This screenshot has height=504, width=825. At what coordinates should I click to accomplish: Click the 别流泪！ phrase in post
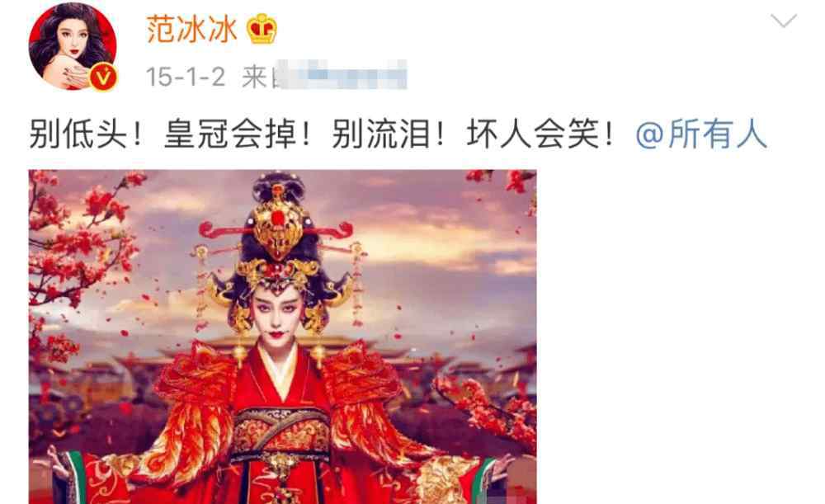[389, 134]
